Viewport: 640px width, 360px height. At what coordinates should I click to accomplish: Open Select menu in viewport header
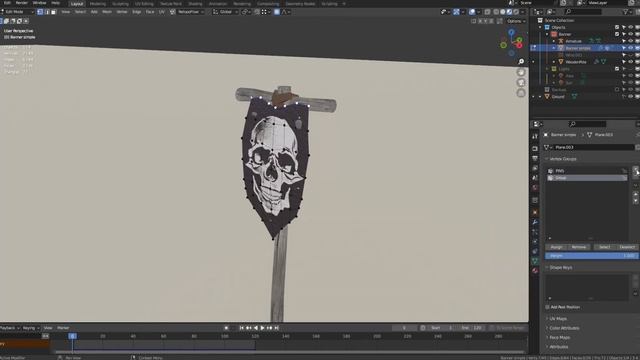(80, 12)
